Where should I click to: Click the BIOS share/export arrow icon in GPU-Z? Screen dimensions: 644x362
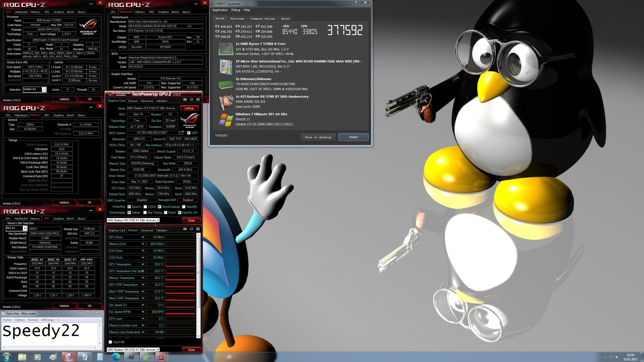(181, 133)
